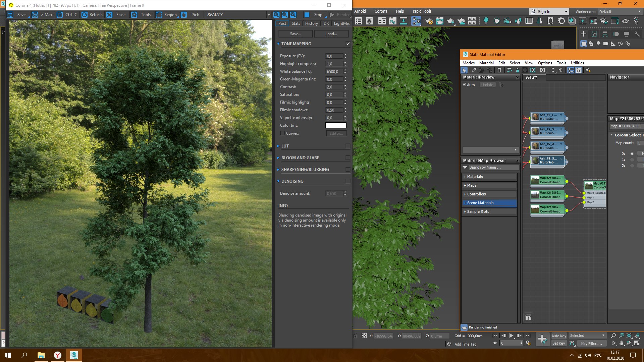Screen dimensions: 644x362
Task: Toggle the Auto checkbox in MaterialPreview
Action: click(465, 85)
